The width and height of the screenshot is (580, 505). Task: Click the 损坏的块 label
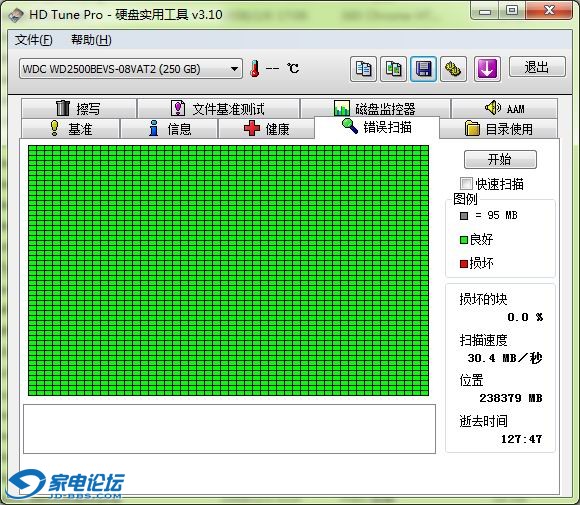click(483, 299)
